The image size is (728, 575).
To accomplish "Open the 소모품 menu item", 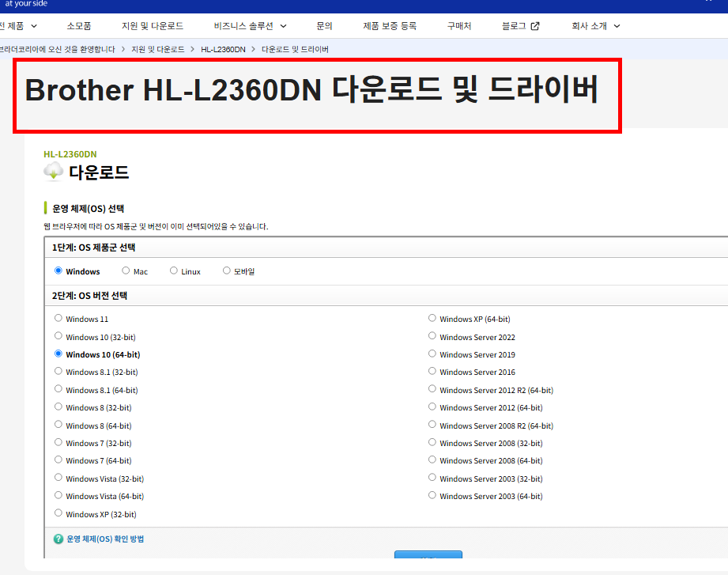I will [x=79, y=26].
